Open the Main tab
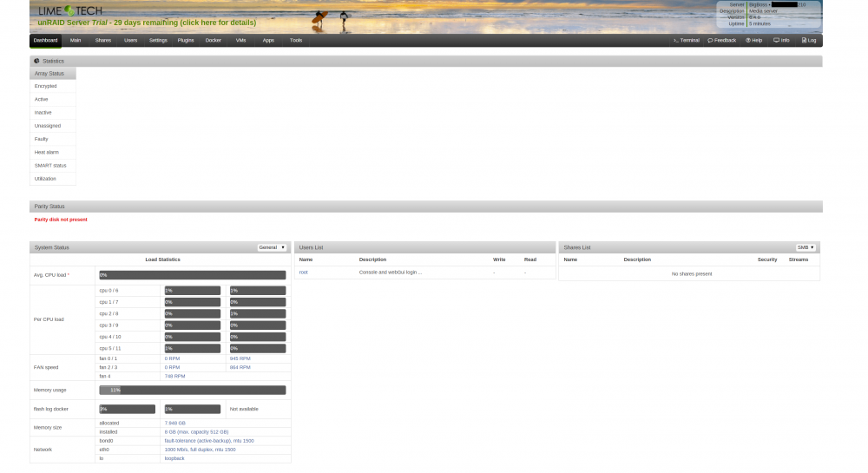This screenshot has width=868, height=473. pos(76,41)
